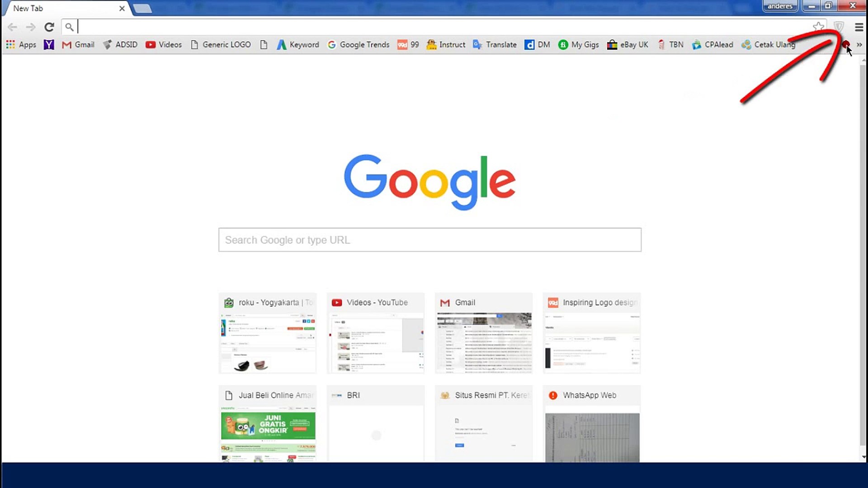Expand hidden bookmarks with the overflow chevron
868x488 pixels.
point(860,44)
